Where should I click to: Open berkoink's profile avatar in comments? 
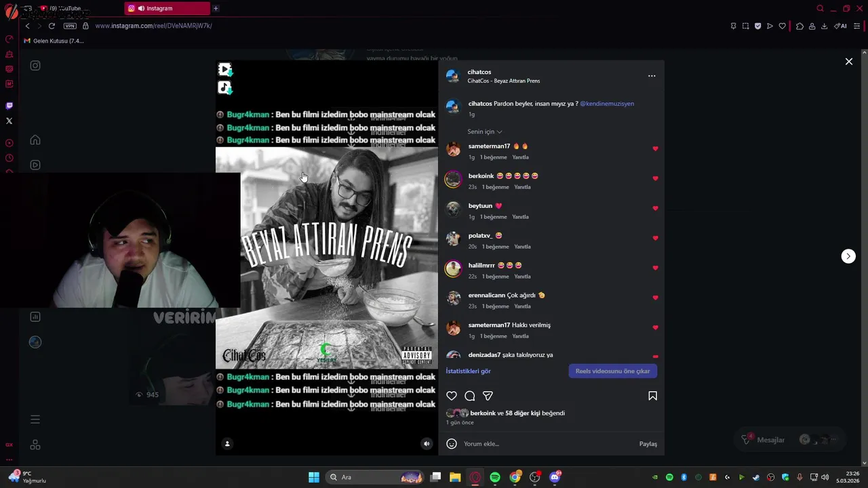coord(453,179)
